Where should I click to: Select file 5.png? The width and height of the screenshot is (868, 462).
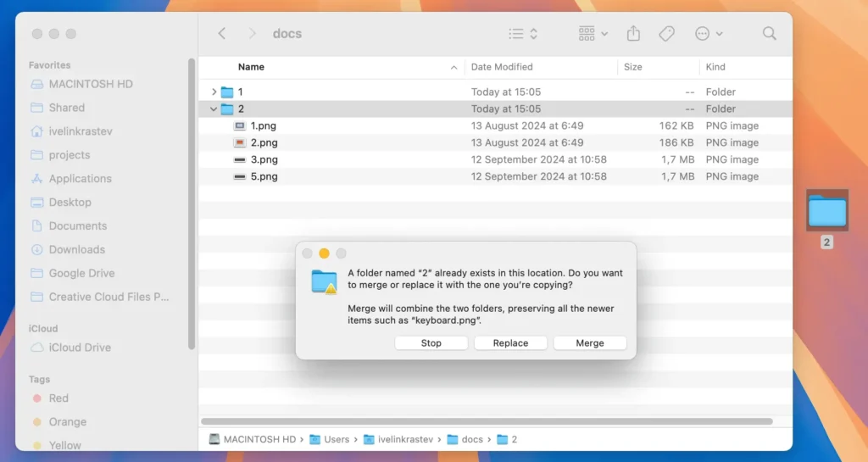click(x=264, y=176)
